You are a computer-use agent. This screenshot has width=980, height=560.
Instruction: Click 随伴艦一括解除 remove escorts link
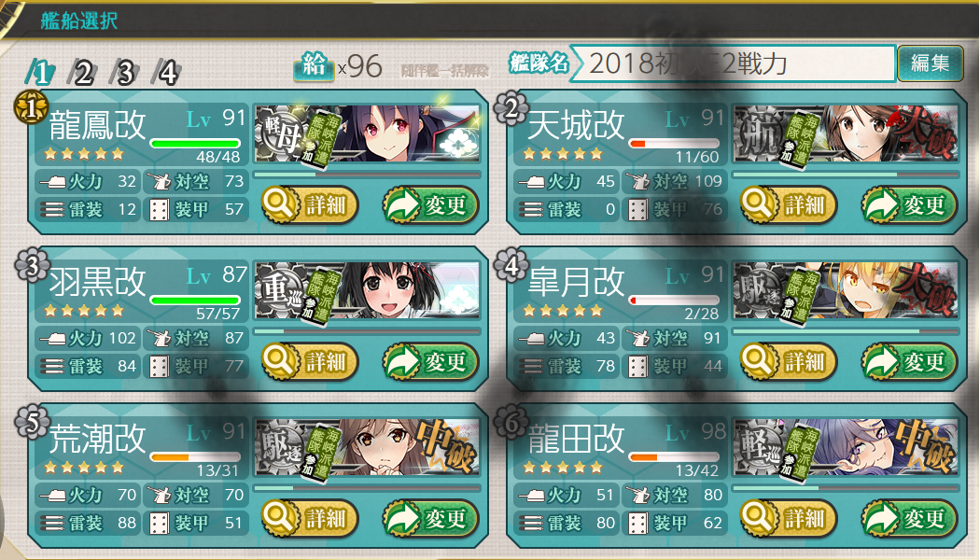(x=444, y=71)
